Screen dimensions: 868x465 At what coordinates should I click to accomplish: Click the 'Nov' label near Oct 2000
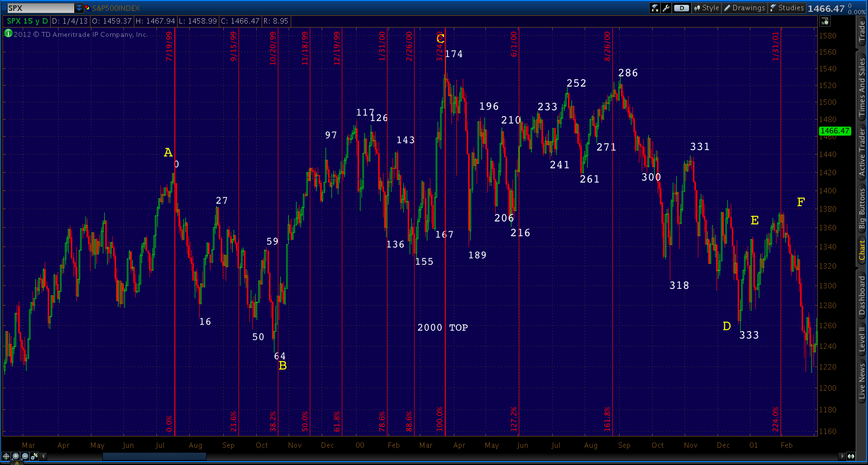click(690, 445)
